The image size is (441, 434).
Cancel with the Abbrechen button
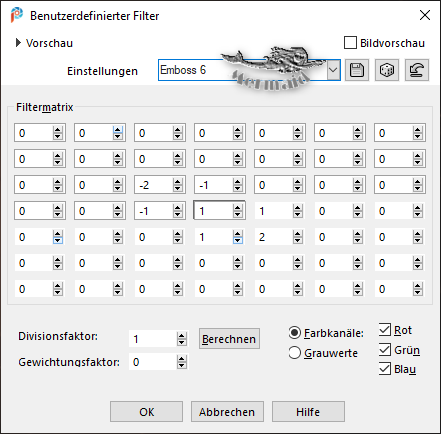tap(227, 412)
